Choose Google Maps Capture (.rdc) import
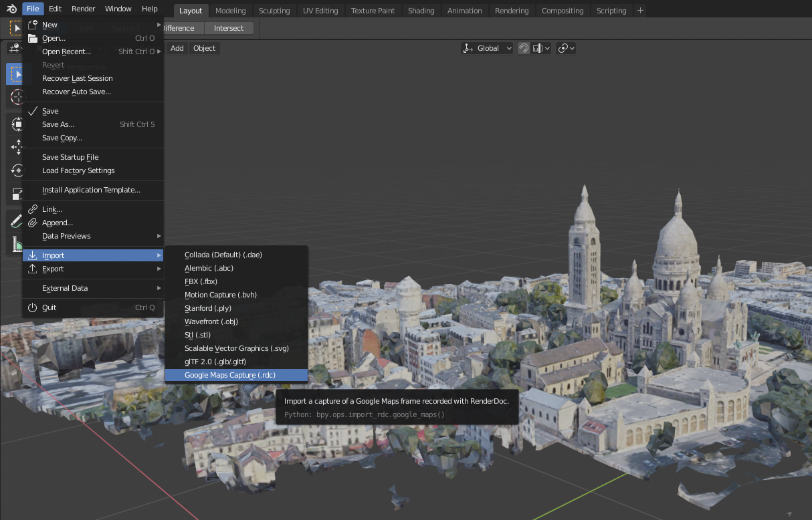Viewport: 812px width, 520px height. coord(230,375)
